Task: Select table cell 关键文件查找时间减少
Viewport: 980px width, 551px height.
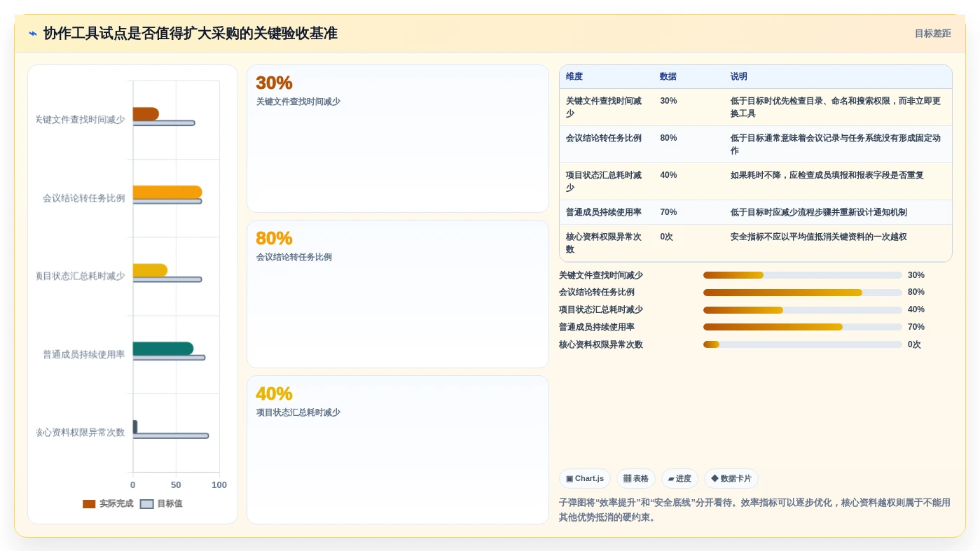Action: pyautogui.click(x=605, y=107)
